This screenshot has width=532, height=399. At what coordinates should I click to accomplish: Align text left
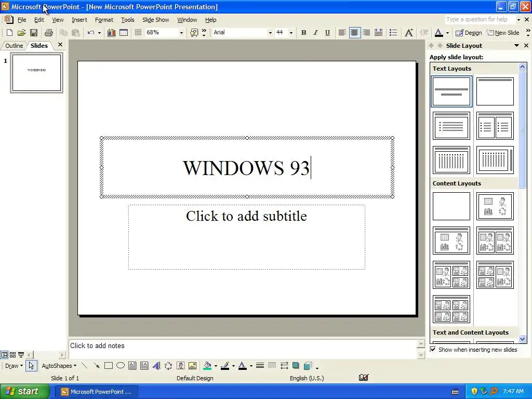(x=342, y=33)
